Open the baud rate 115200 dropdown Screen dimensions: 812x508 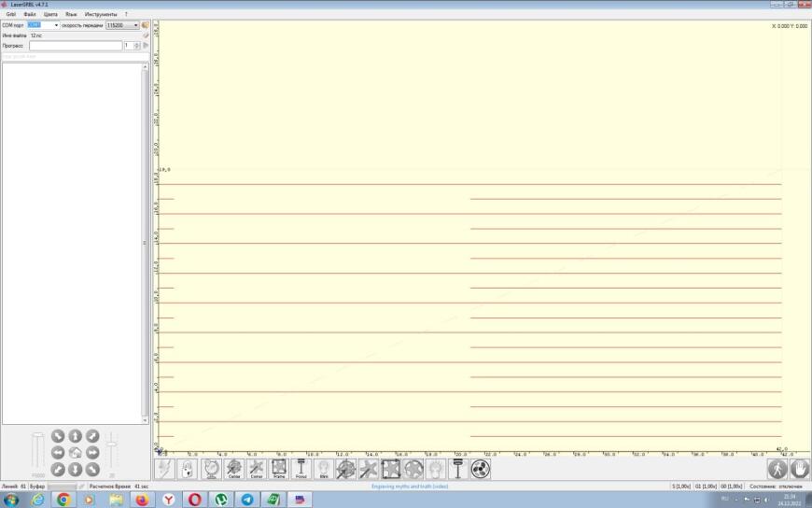click(x=122, y=25)
